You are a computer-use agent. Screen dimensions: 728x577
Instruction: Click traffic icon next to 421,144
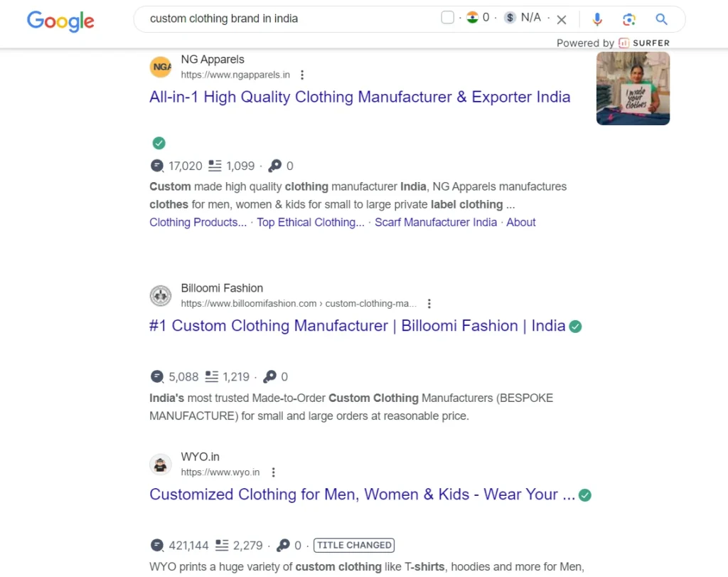pyautogui.click(x=157, y=546)
